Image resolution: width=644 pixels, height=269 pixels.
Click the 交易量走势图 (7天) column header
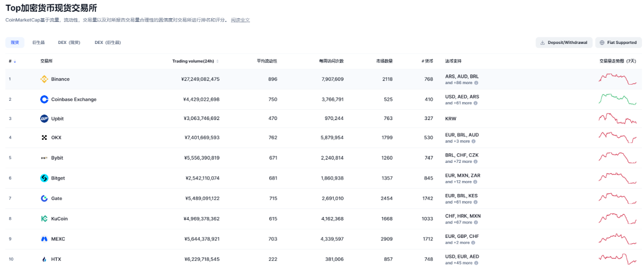click(618, 61)
